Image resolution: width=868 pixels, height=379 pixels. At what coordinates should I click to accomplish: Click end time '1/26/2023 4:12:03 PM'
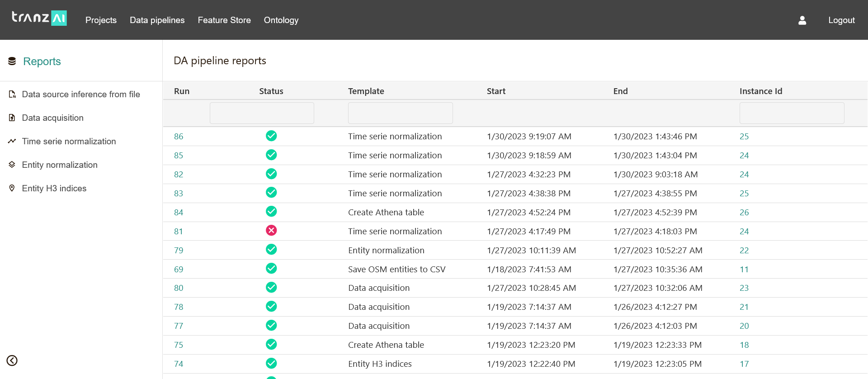pos(655,326)
